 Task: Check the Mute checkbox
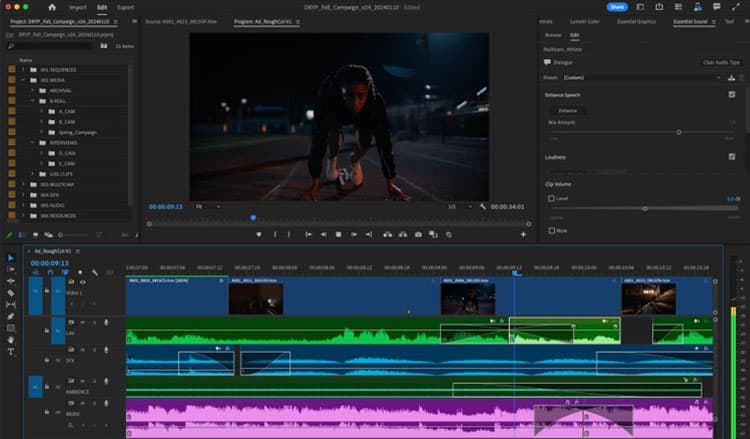pyautogui.click(x=551, y=230)
